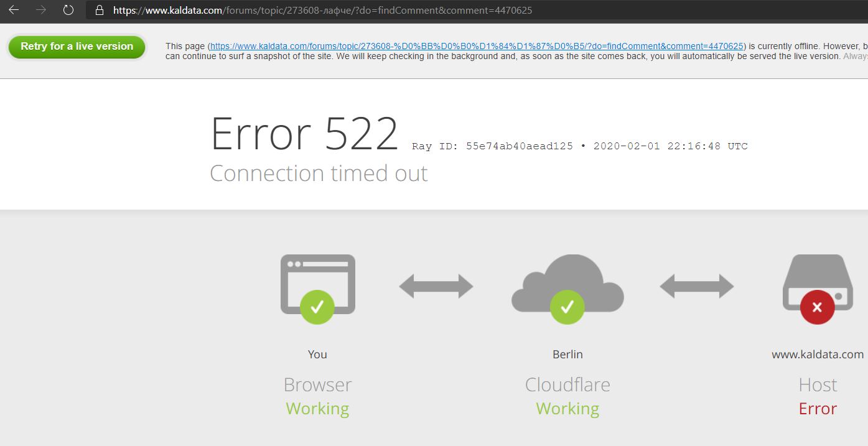Screen dimensions: 868x446
Task: Click the browser window icon above You
Action: [317, 283]
